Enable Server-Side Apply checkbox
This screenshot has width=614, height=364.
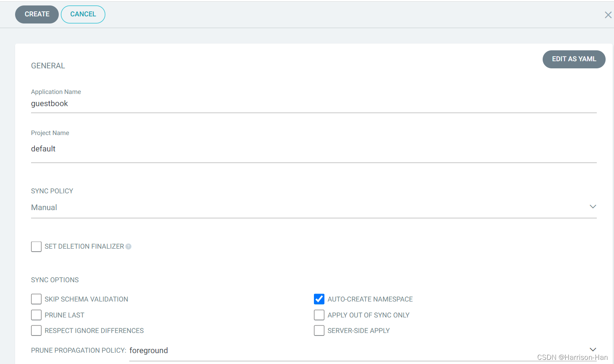319,330
